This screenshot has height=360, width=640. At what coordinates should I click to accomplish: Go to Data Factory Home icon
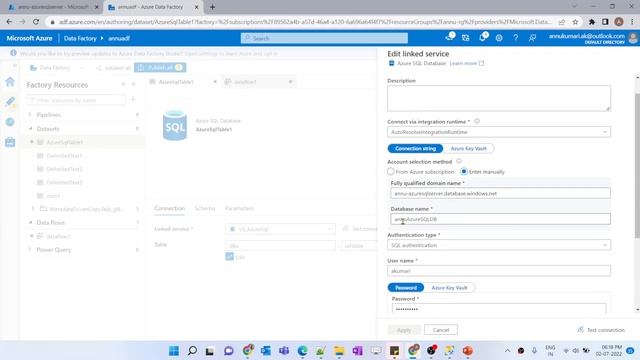(10, 82)
